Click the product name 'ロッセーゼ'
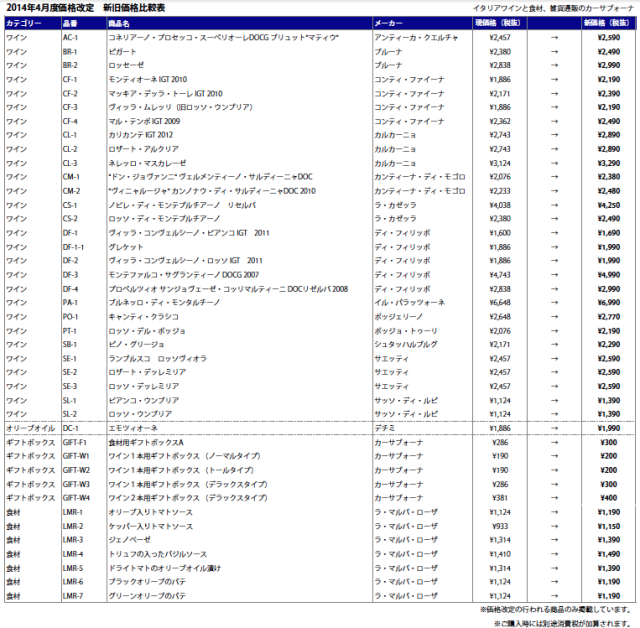Screen dimensions: 640x628 pyautogui.click(x=126, y=65)
